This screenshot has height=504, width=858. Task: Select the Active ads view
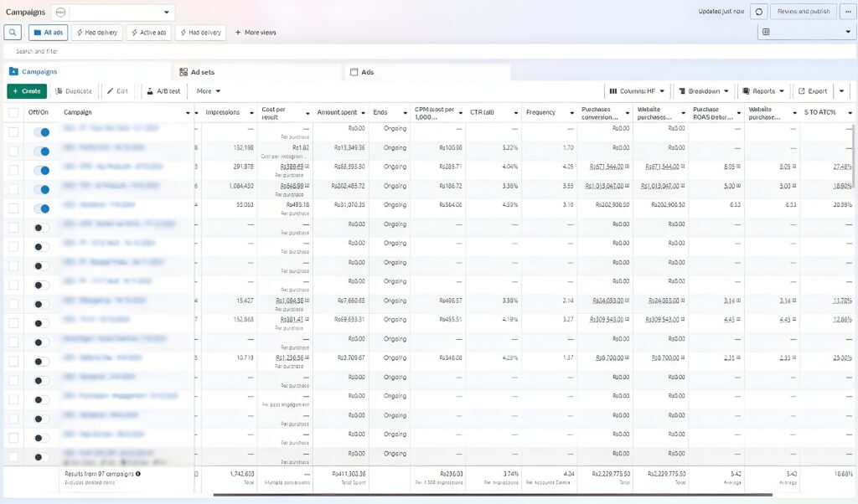148,33
